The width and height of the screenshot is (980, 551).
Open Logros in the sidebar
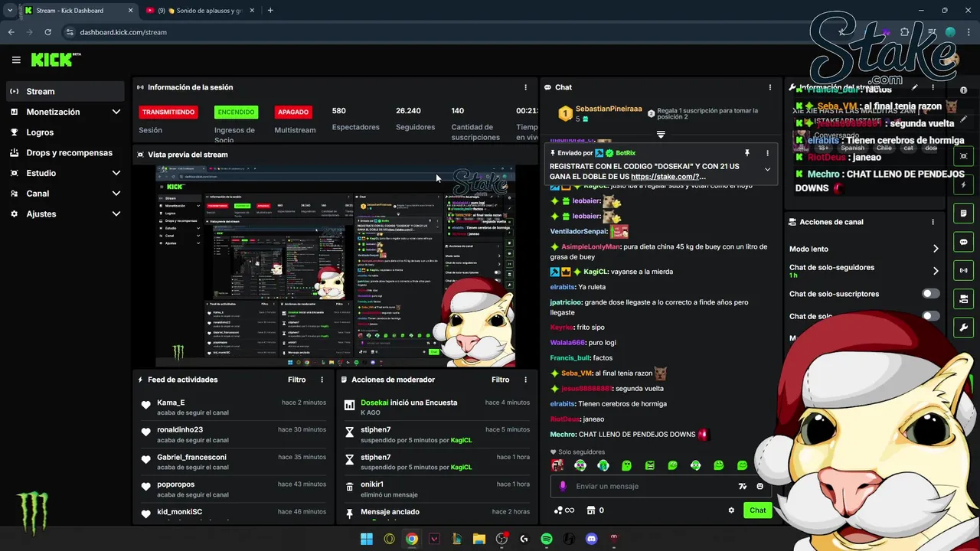point(65,132)
